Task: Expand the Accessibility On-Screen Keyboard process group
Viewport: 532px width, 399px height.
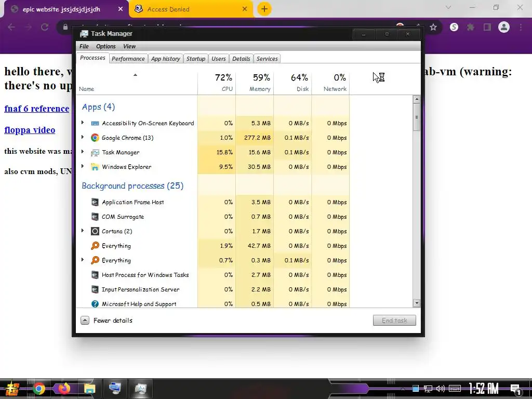Action: [x=83, y=123]
